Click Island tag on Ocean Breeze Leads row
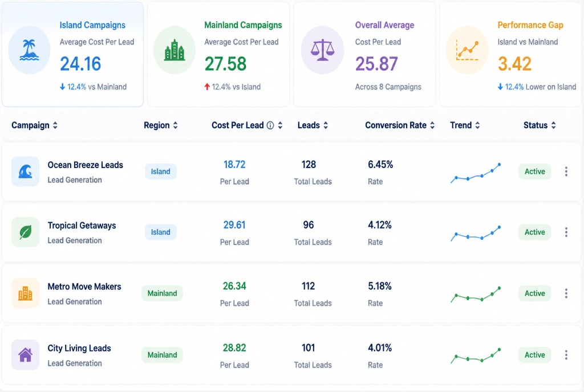 coord(160,171)
